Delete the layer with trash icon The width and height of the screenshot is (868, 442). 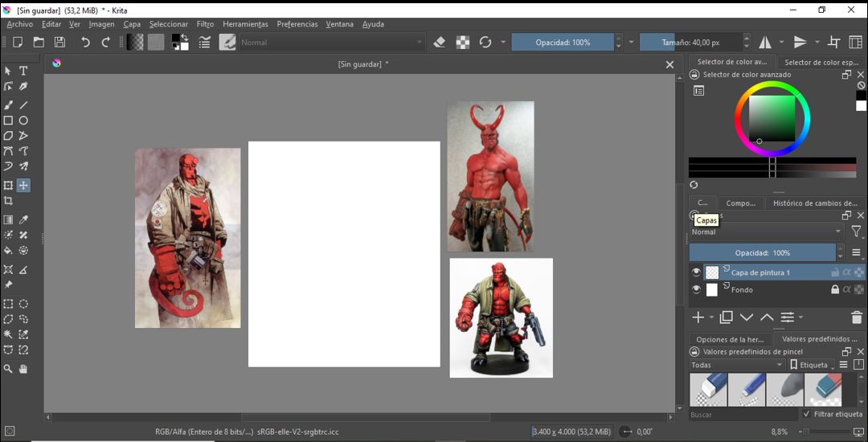tap(856, 317)
